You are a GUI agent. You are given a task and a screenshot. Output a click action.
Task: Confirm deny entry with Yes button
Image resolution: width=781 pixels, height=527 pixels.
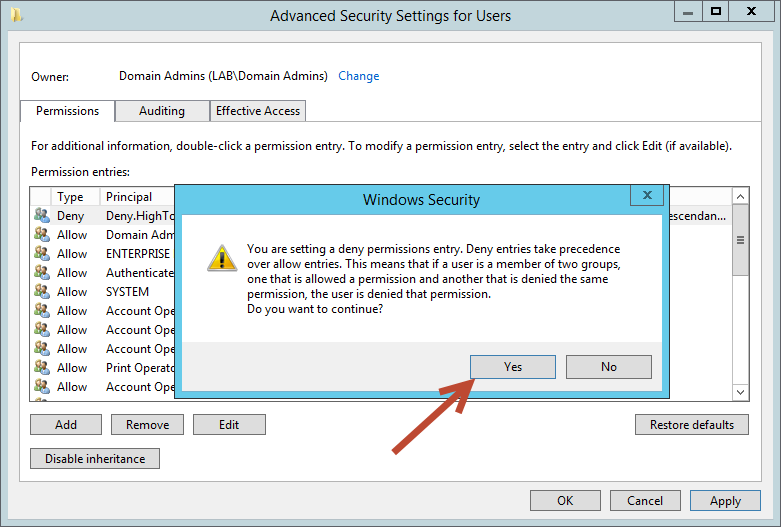[x=513, y=367]
